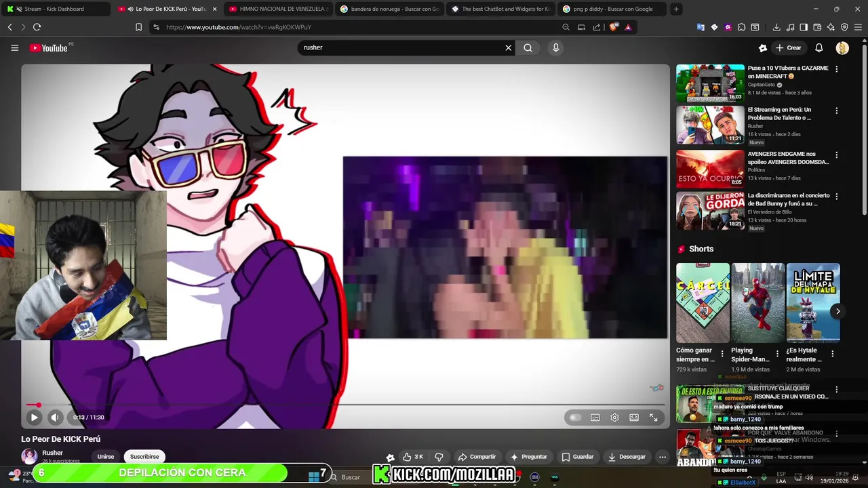
Task: Toggle the autoplay switch in the player
Action: (575, 418)
